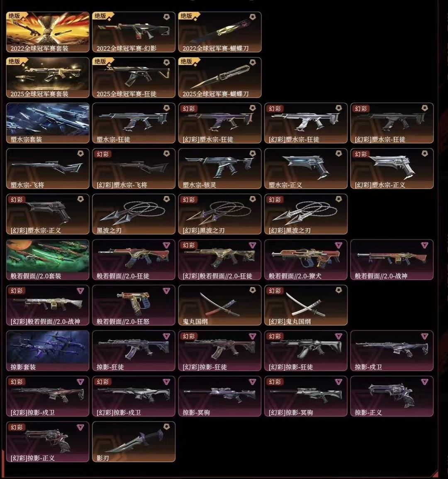448x479 pixels.
Task: Select the 掠影-正义 revolver skin
Action: [392, 396]
